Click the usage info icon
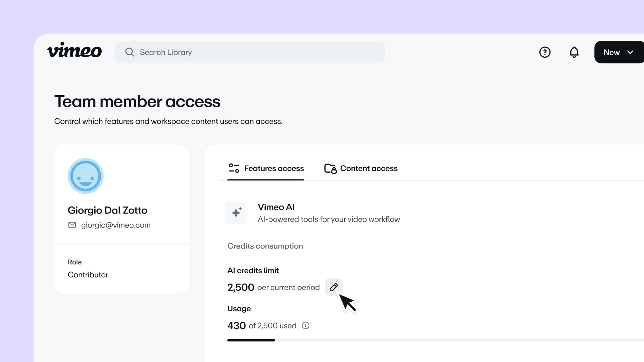Viewport: 644px width, 362px height. point(306,325)
